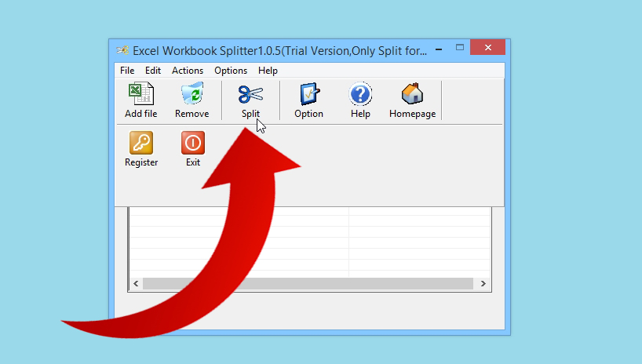Click the Remove recycle bin icon
This screenshot has width=642, height=364.
[x=192, y=93]
